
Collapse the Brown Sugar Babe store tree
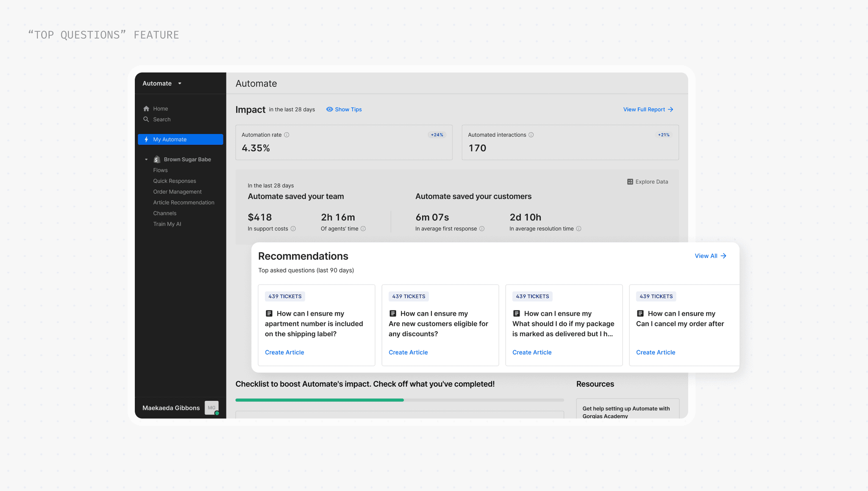click(146, 159)
